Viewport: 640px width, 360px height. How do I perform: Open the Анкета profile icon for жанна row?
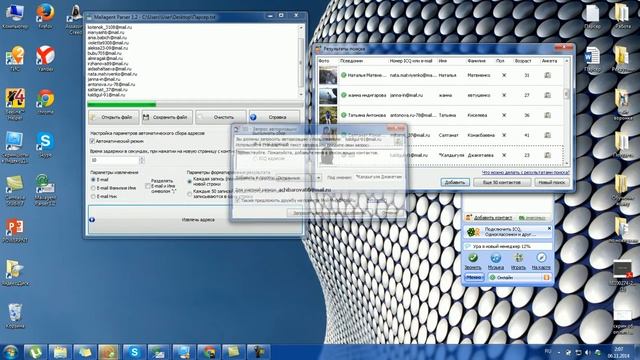point(547,95)
